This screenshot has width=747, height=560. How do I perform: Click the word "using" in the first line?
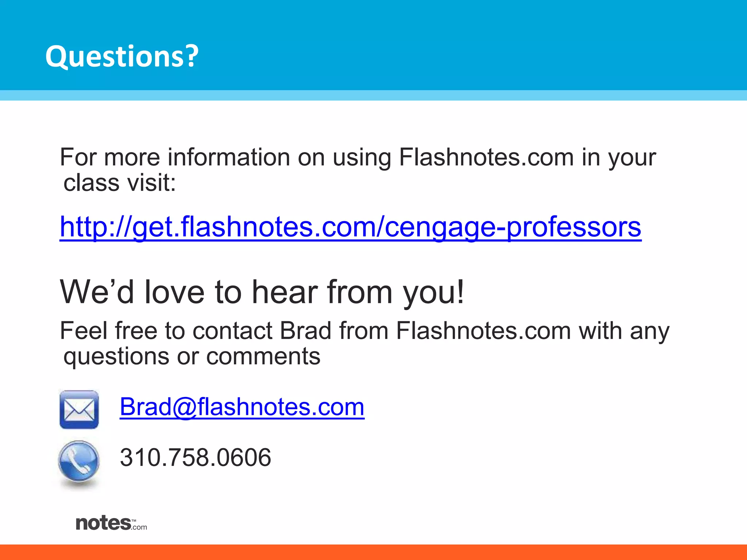coord(362,157)
